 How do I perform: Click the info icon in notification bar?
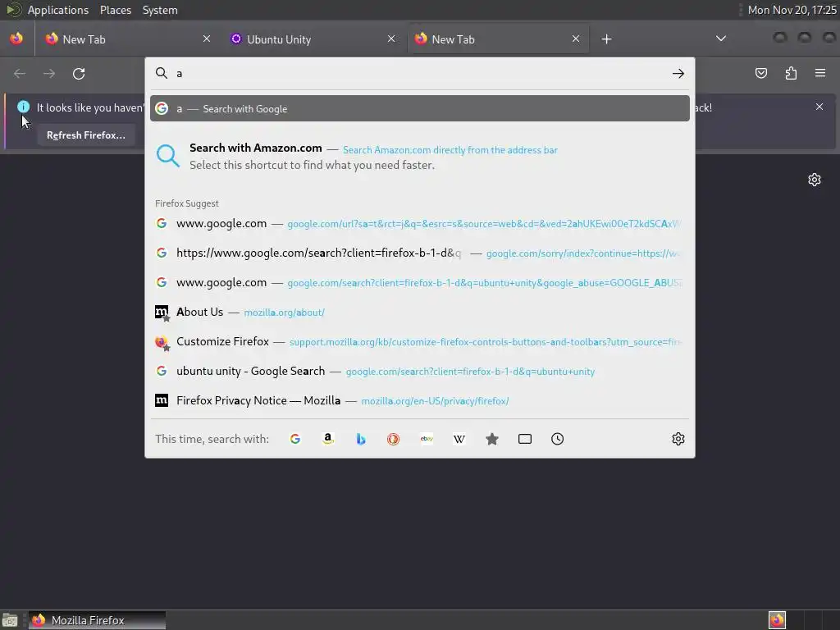pos(23,107)
